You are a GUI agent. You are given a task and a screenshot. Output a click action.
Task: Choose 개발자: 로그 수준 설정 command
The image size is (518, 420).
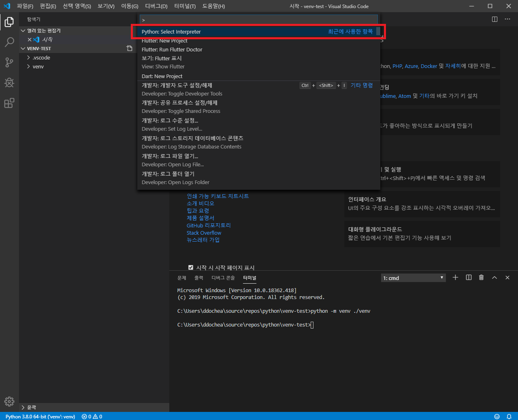[x=259, y=125]
